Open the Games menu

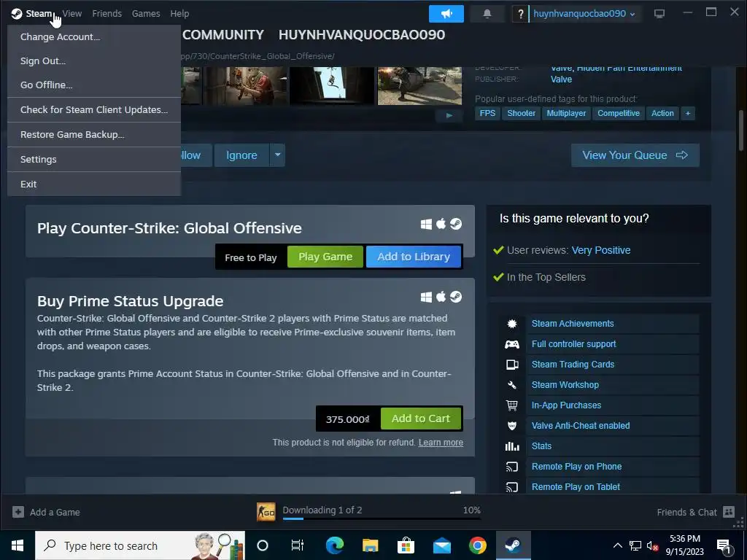point(146,14)
